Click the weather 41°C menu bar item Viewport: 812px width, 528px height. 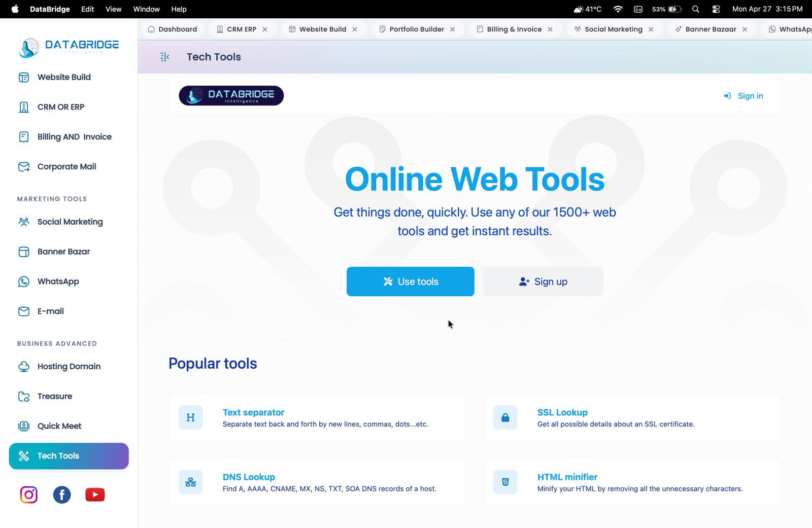pos(587,9)
